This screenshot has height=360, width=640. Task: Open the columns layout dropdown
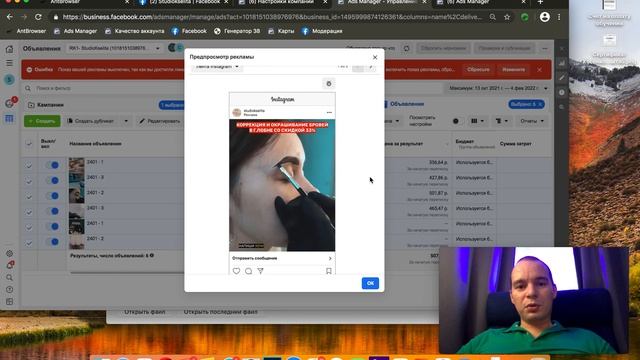tap(477, 121)
